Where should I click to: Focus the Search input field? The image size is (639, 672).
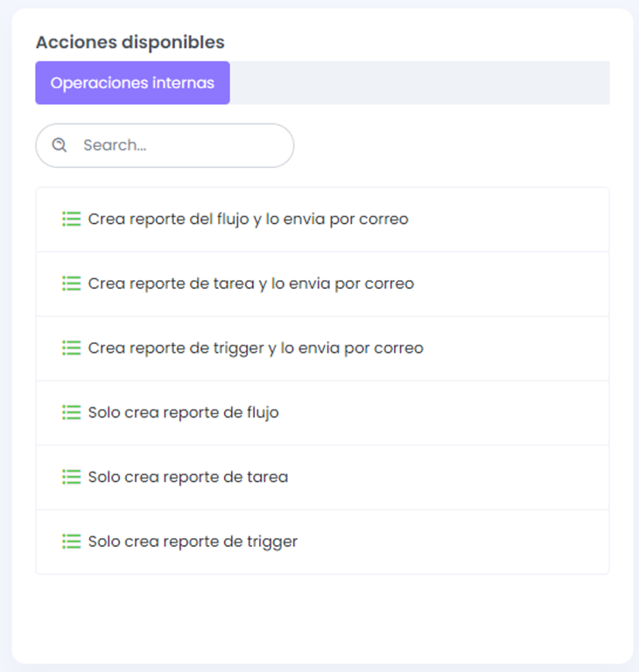coord(165,145)
